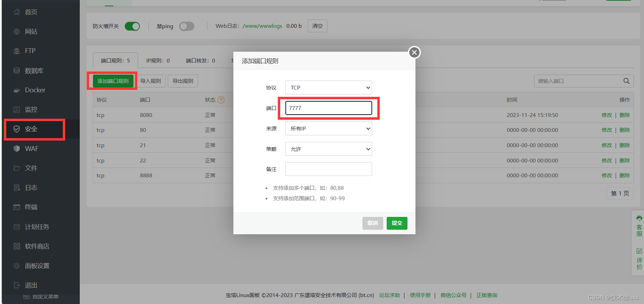Open the 策略 允许 dropdown

(x=328, y=149)
